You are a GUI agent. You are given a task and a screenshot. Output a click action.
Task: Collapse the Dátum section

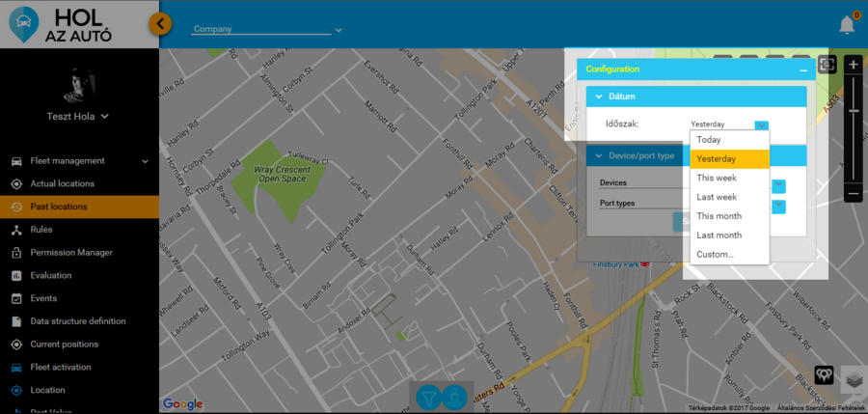click(x=599, y=97)
